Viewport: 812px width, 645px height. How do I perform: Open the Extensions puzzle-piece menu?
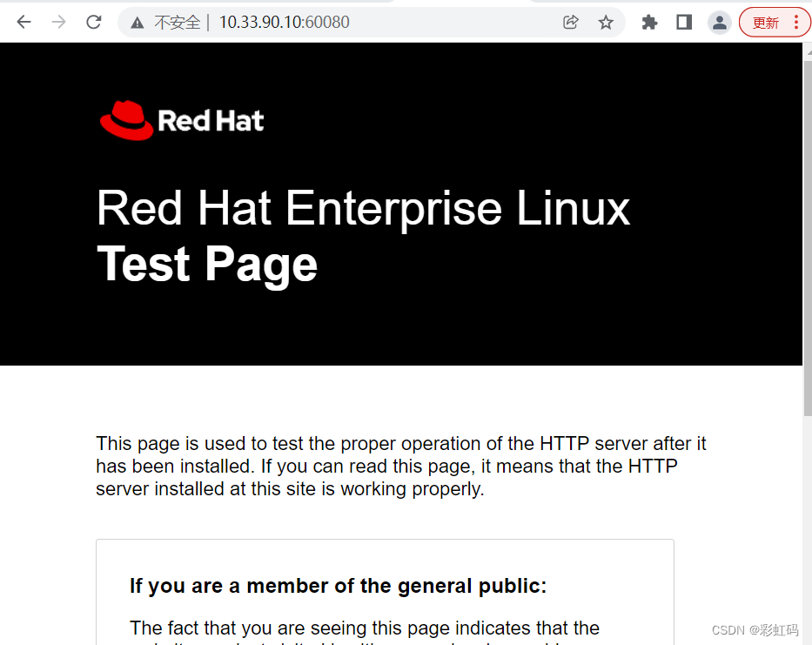coord(649,23)
